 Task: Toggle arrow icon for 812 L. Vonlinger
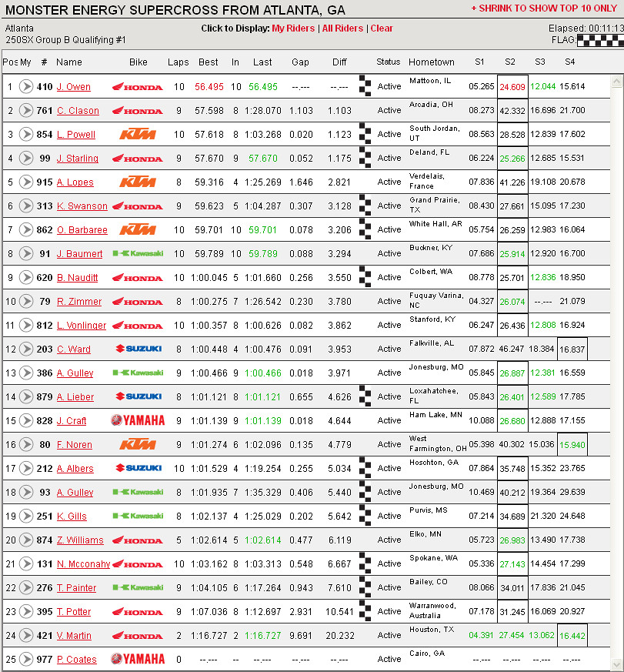(x=26, y=326)
